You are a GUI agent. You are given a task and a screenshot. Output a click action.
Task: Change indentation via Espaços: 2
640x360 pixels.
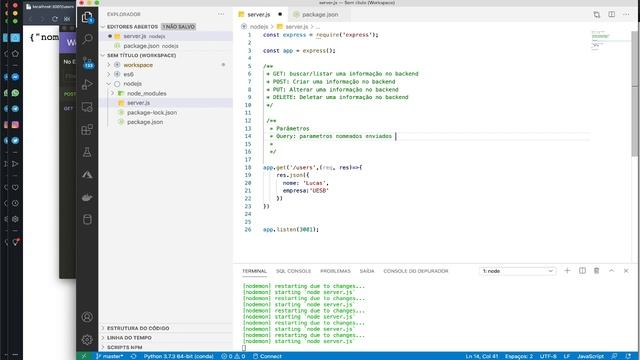pyautogui.click(x=518, y=356)
